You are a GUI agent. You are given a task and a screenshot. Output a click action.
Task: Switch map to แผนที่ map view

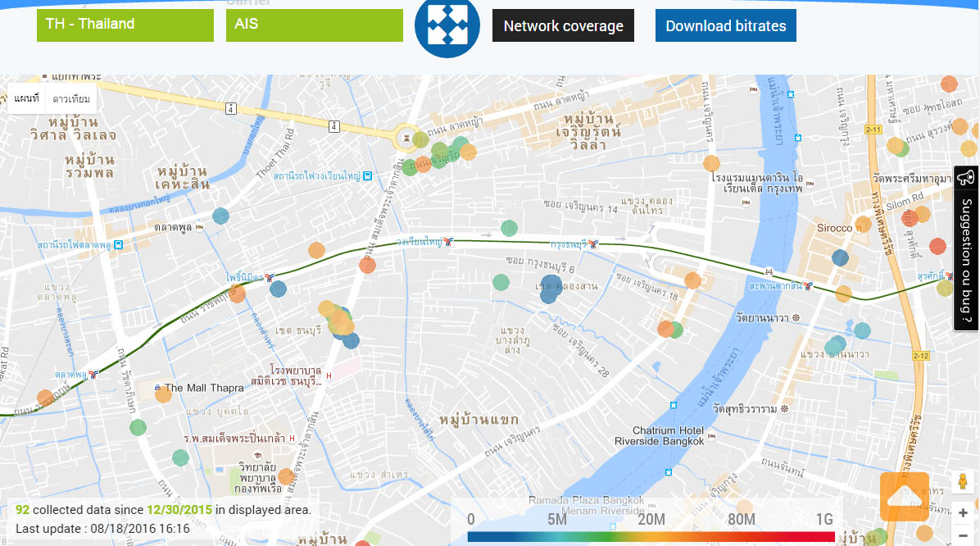click(x=26, y=99)
